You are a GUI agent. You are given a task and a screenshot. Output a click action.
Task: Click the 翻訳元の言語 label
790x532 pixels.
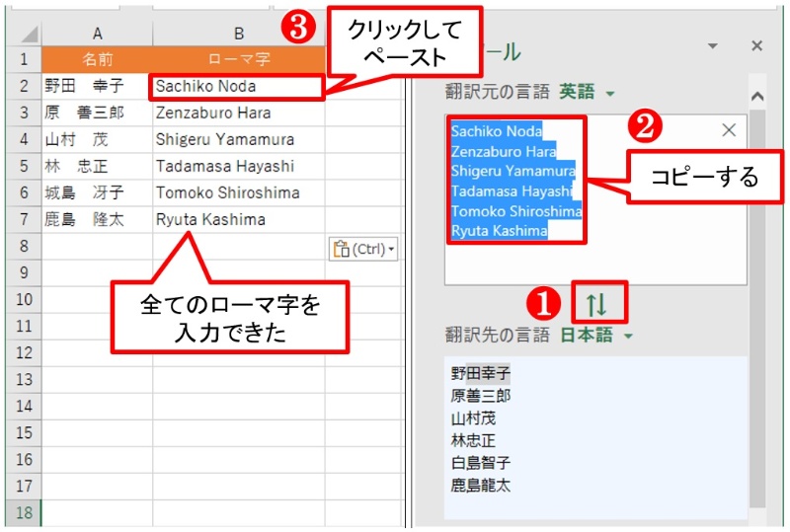(x=498, y=92)
